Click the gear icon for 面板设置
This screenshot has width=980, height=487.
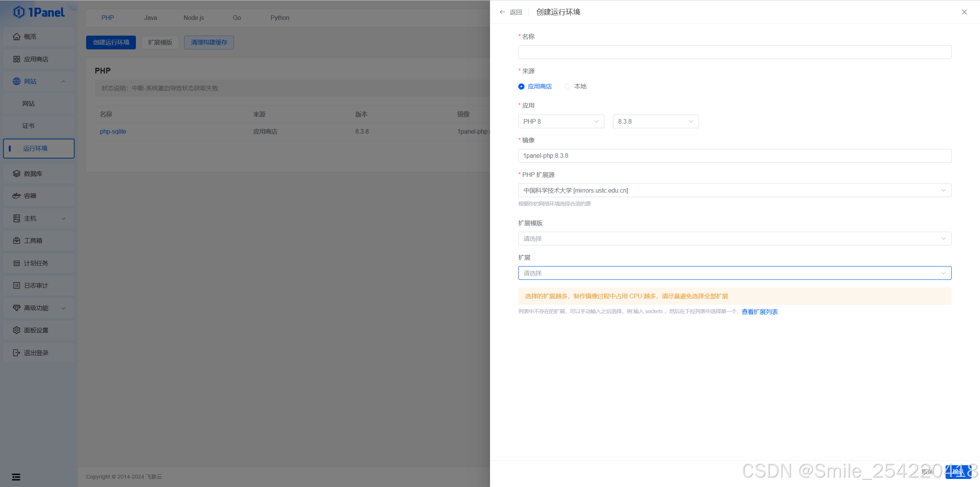(16, 330)
